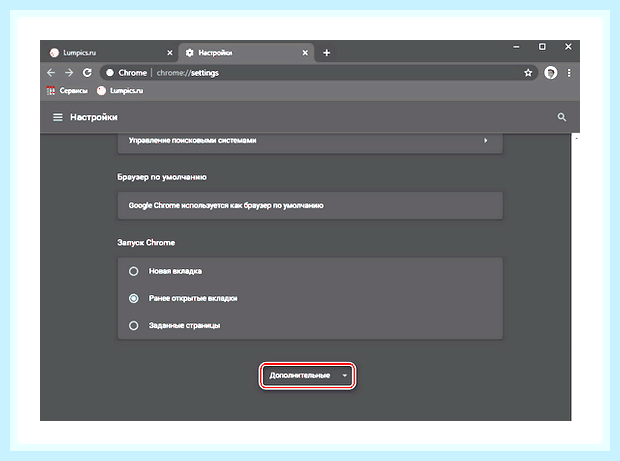The width and height of the screenshot is (620, 461).
Task: Select the Новая вкладка radio option
Action: pyautogui.click(x=134, y=271)
